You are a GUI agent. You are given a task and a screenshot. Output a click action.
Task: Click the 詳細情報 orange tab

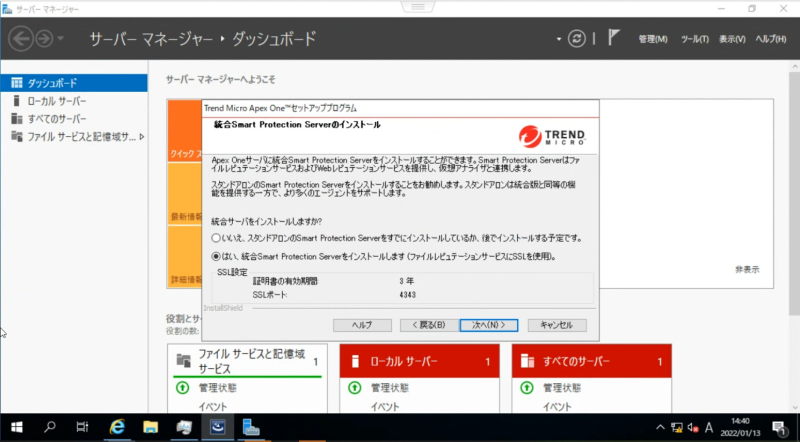point(185,257)
